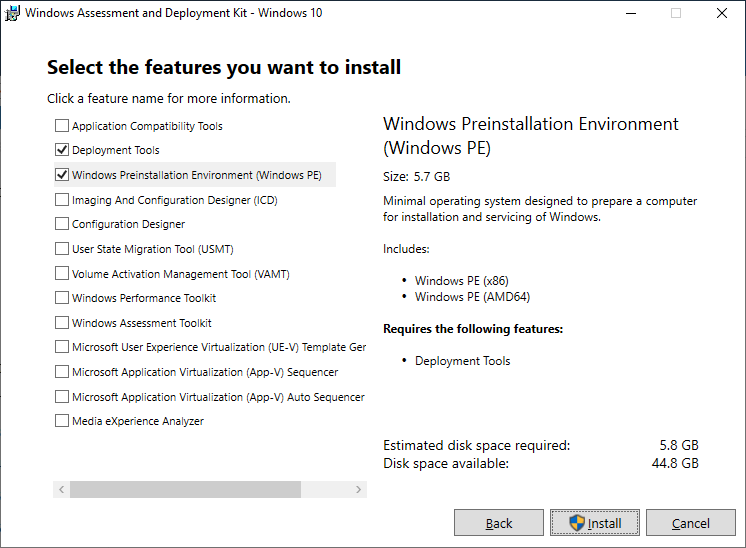
Task: Click the horizontal scrollbar left arrow
Action: (x=61, y=489)
